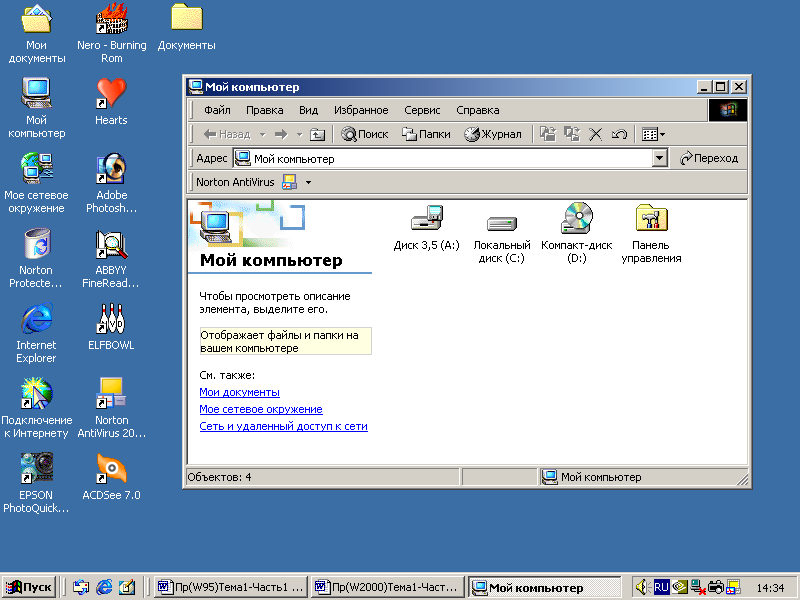Expand the Forward history dropdown arrow
800x600 pixels.
point(299,135)
